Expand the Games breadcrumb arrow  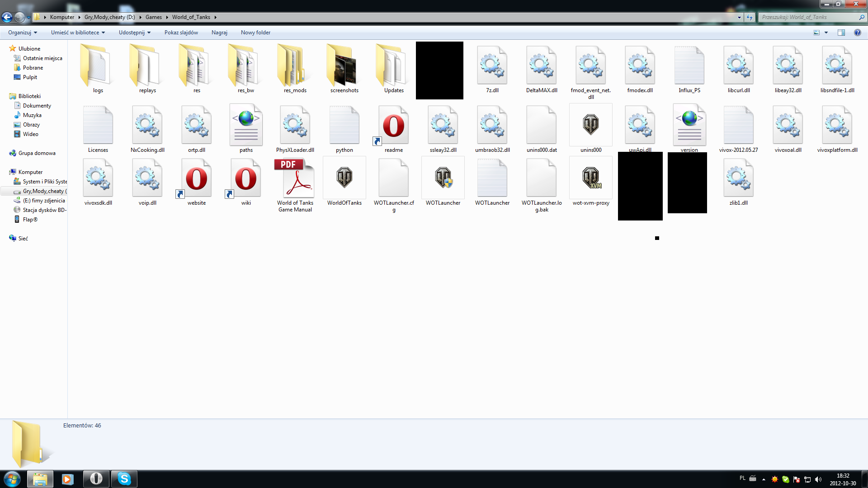point(167,17)
